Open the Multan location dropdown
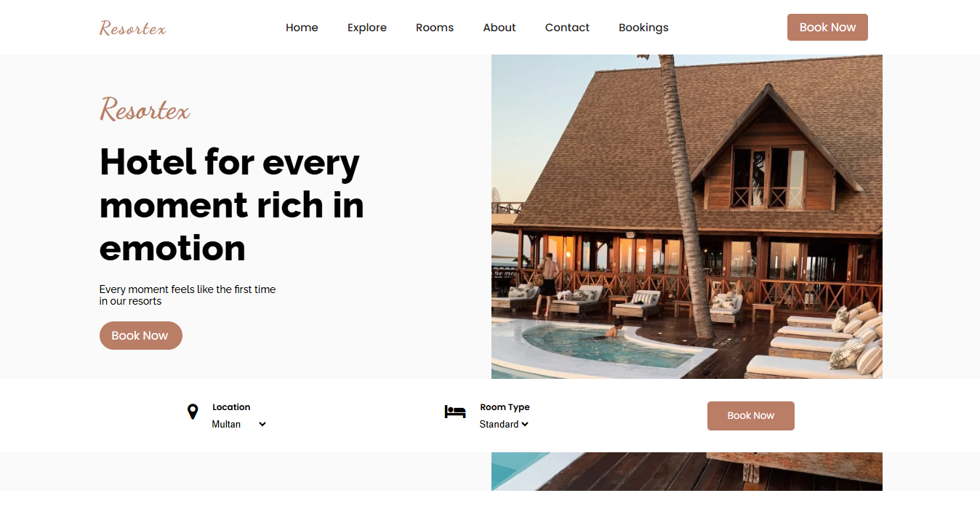 pos(239,424)
